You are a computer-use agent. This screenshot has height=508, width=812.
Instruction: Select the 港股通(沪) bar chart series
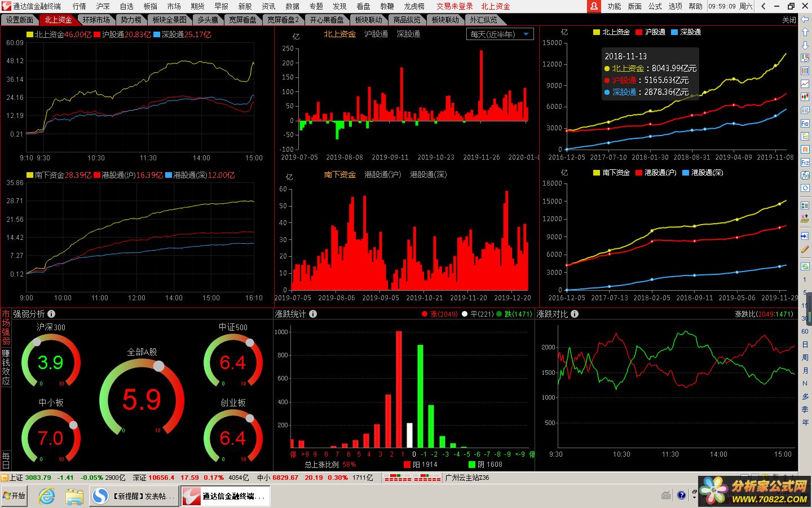click(383, 174)
